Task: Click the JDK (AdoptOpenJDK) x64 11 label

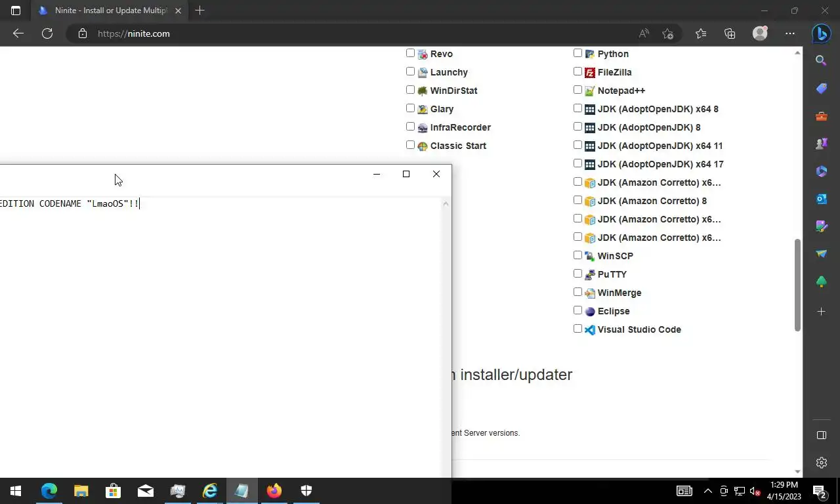Action: pyautogui.click(x=660, y=146)
